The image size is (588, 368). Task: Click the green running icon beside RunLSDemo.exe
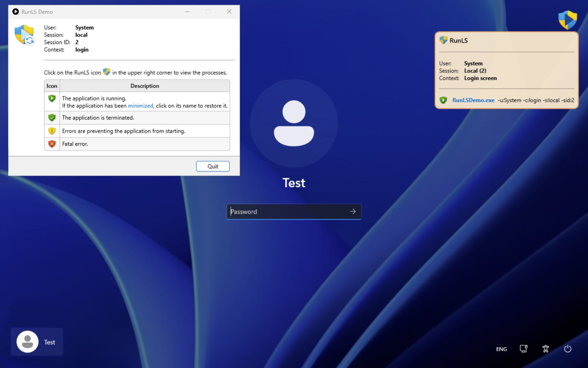[x=443, y=100]
